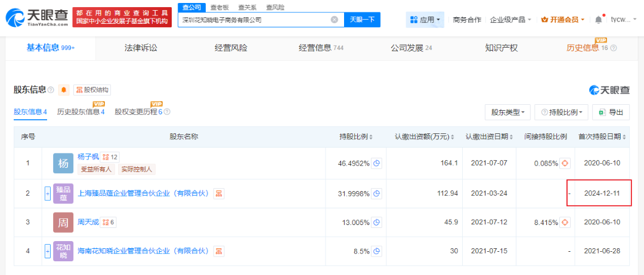Open shareholder 杨子枫 link
The image size is (644, 275).
click(88, 157)
